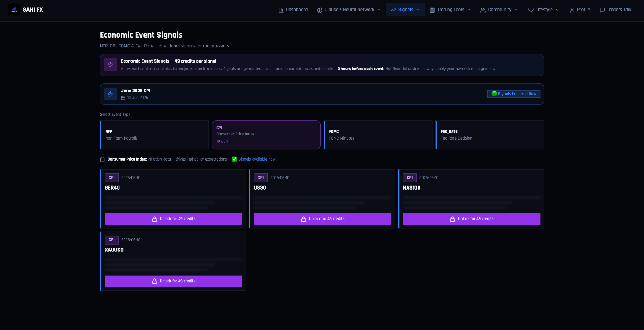The height and width of the screenshot is (330, 644).
Task: Click the Signals trending arrow icon
Action: (393, 10)
